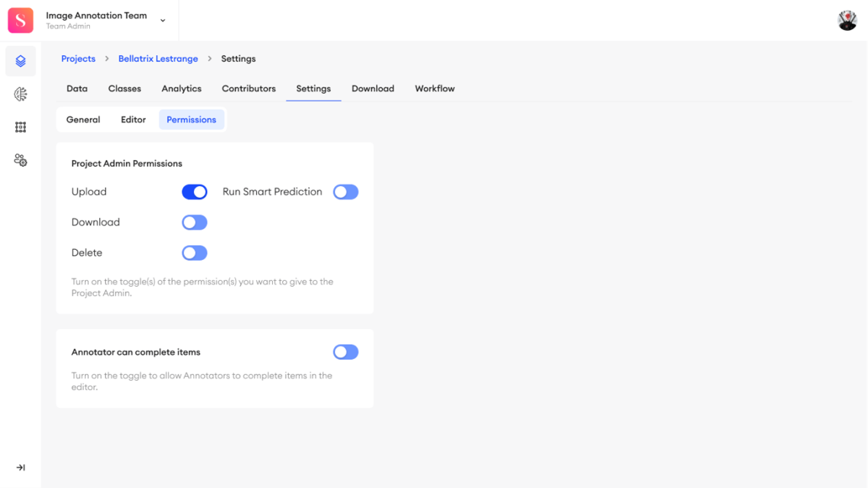Click the Project Admin Permissions heading
Screen dimensions: 868x488
(127, 164)
